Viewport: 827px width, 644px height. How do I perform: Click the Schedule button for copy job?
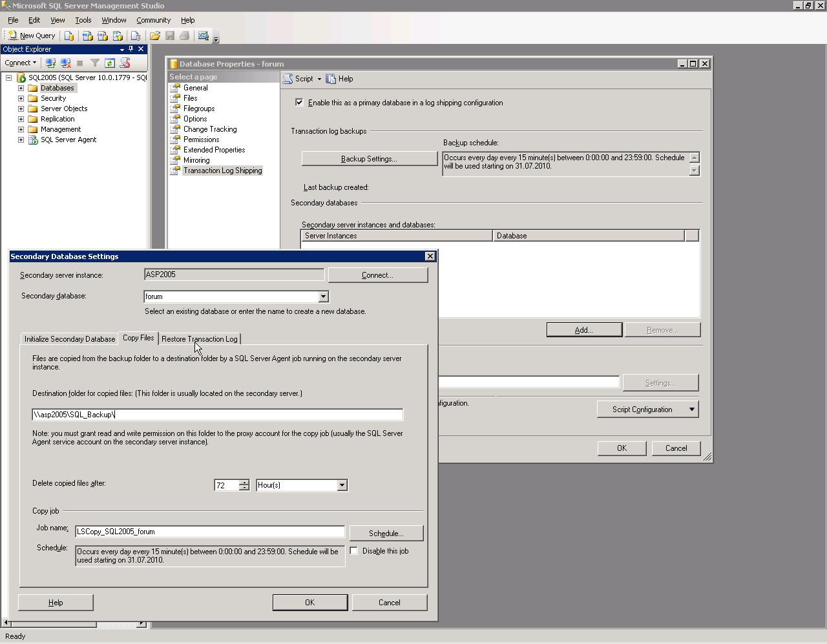[x=386, y=534]
